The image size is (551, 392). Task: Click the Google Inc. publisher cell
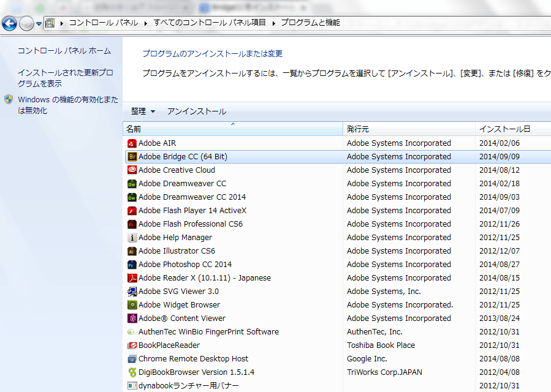pyautogui.click(x=367, y=359)
